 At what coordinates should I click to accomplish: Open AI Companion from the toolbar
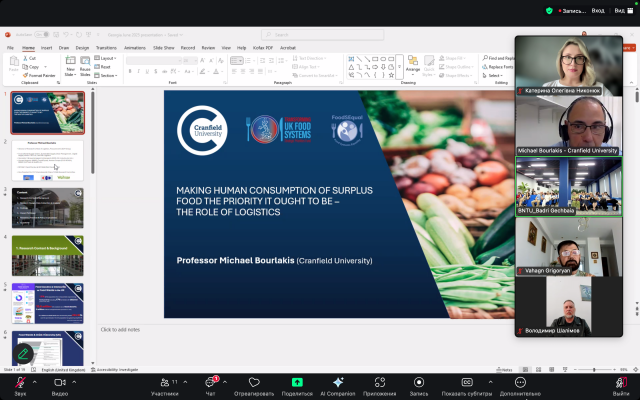click(338, 383)
